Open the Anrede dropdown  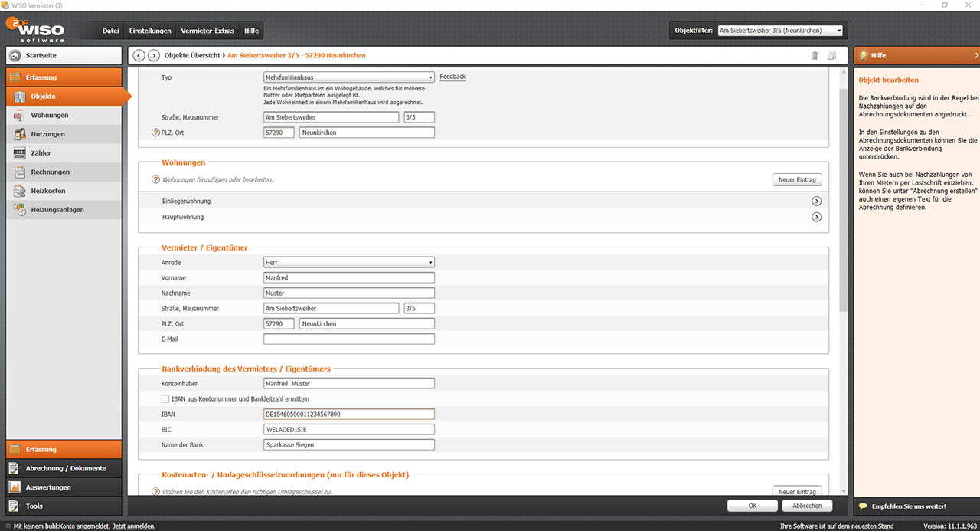pos(349,262)
